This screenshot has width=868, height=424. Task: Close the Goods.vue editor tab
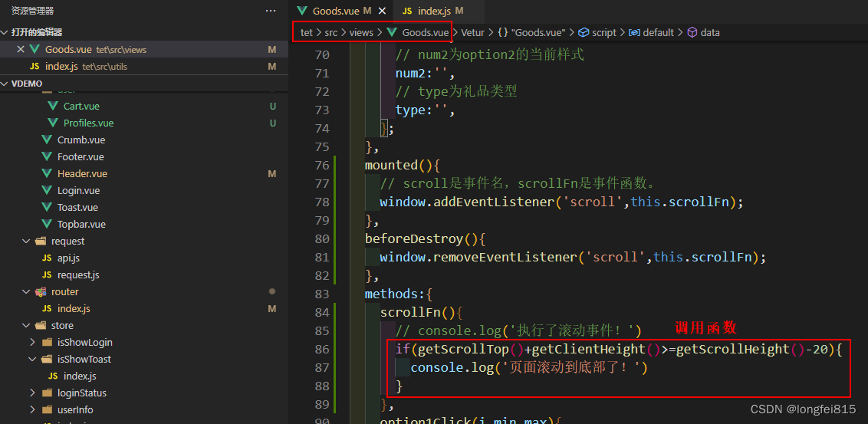point(382,11)
